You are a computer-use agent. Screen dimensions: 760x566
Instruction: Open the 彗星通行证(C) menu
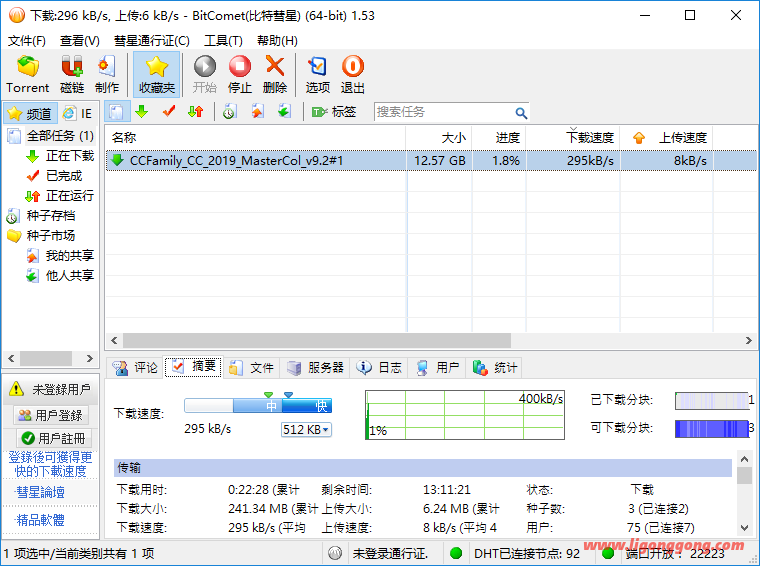pyautogui.click(x=152, y=41)
